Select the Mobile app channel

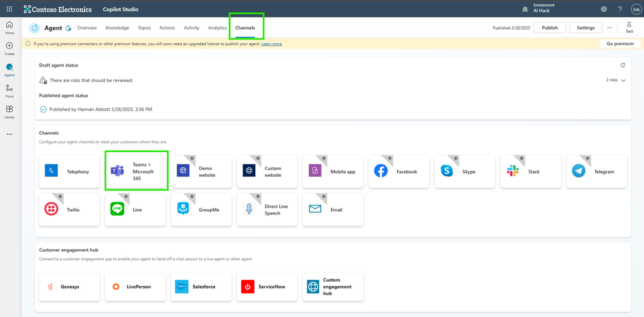[333, 172]
